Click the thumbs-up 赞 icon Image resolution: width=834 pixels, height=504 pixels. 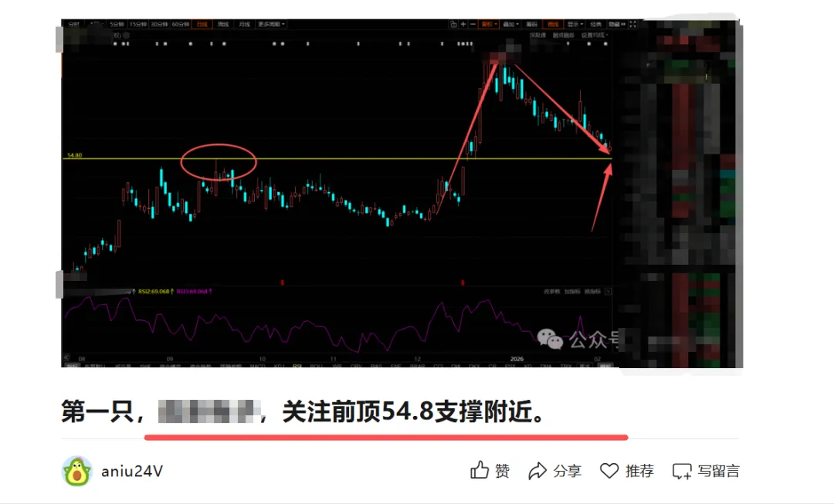click(480, 470)
